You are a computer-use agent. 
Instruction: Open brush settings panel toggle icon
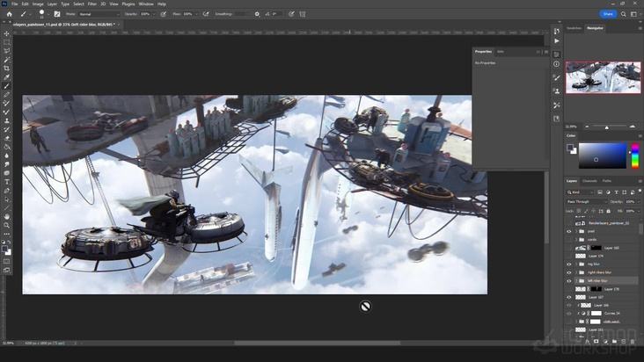[x=57, y=14]
